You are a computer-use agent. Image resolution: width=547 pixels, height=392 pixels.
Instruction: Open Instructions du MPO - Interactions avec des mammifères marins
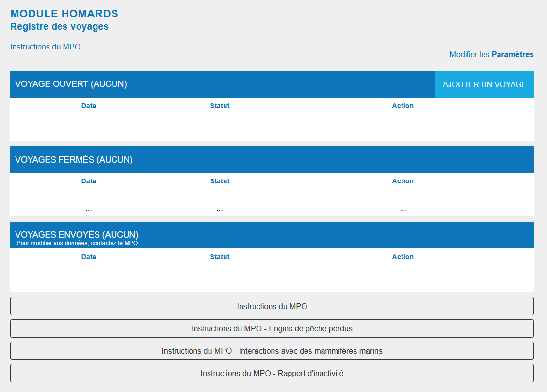pos(272,351)
